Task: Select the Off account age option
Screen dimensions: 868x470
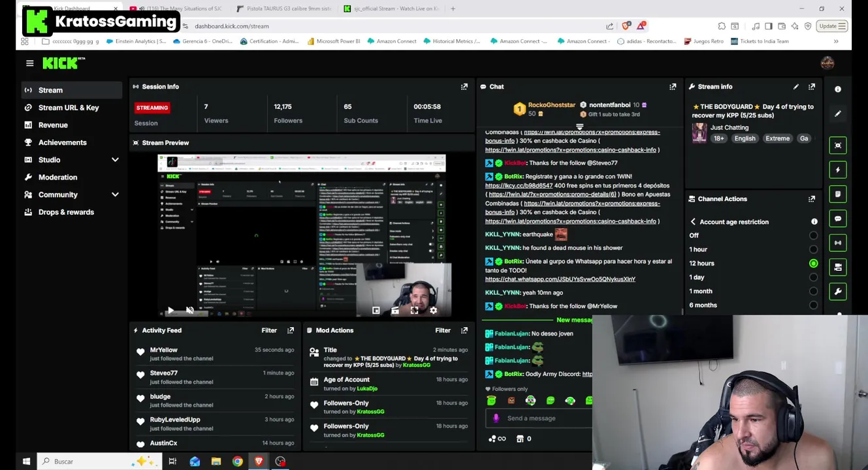Action: pyautogui.click(x=813, y=236)
